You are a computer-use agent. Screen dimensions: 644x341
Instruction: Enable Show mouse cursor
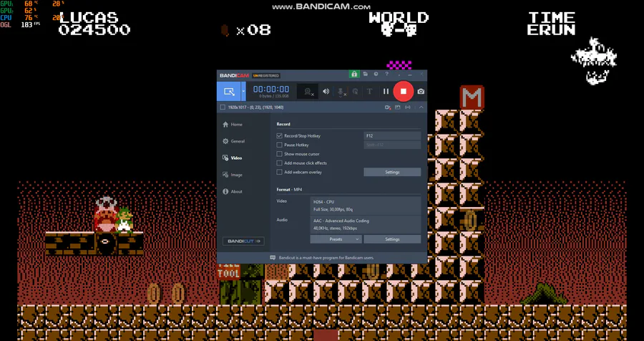point(279,154)
